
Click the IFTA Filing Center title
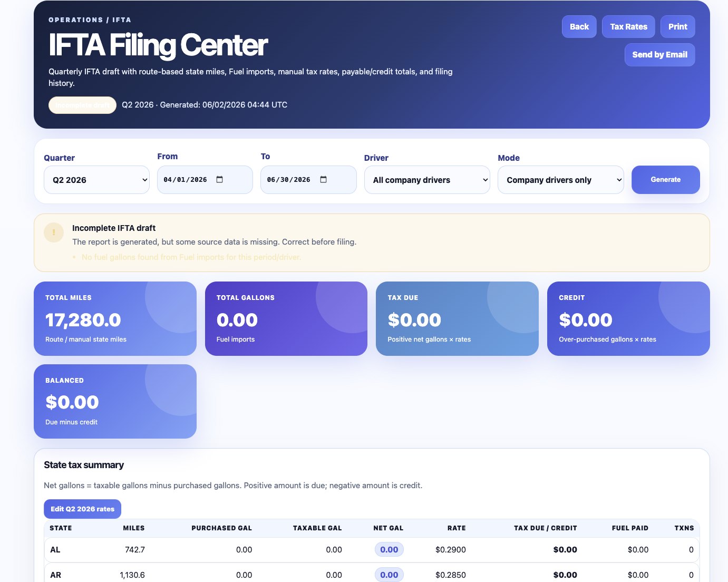pyautogui.click(x=158, y=45)
